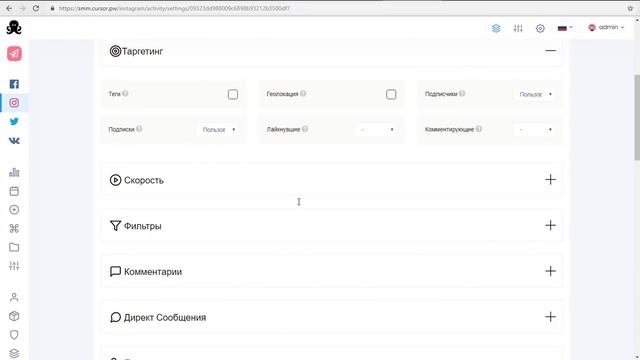The image size is (640, 360).
Task: Open the Лайкнувшие dropdown
Action: point(377,129)
